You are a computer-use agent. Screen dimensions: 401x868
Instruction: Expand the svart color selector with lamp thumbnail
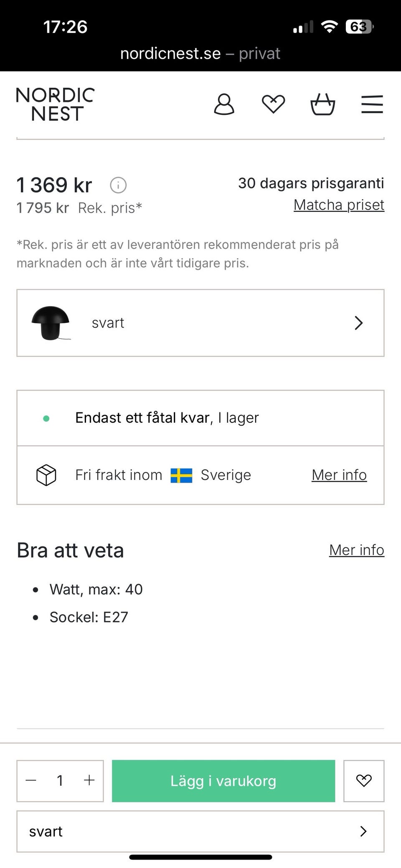coord(200,323)
